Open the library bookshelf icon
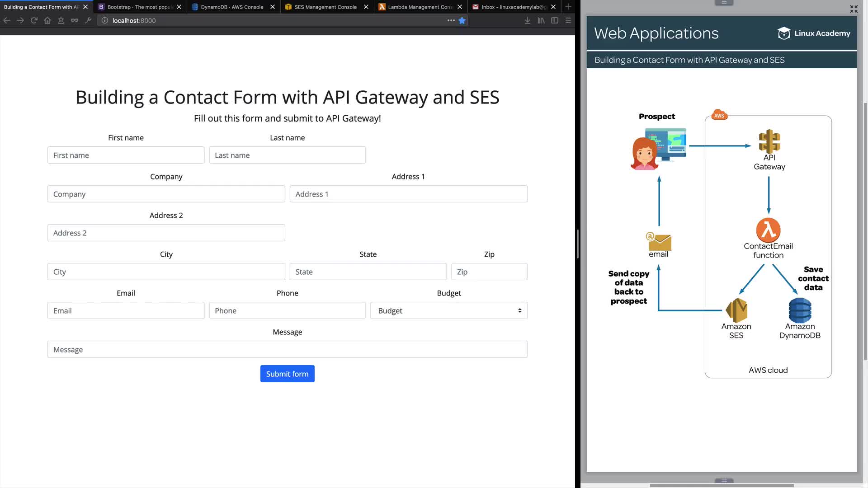868x488 pixels. point(541,20)
